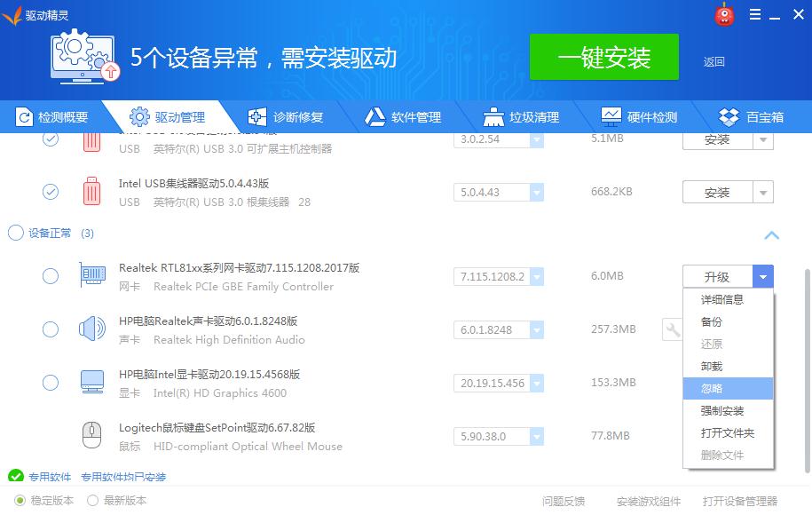The height and width of the screenshot is (515, 812).
Task: Click the green 一键安装 button
Action: pyautogui.click(x=603, y=57)
